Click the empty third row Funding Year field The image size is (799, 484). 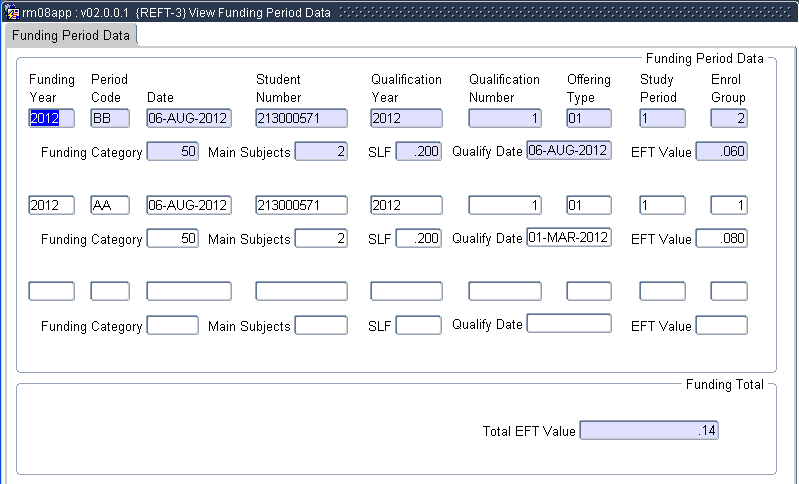tap(51, 291)
